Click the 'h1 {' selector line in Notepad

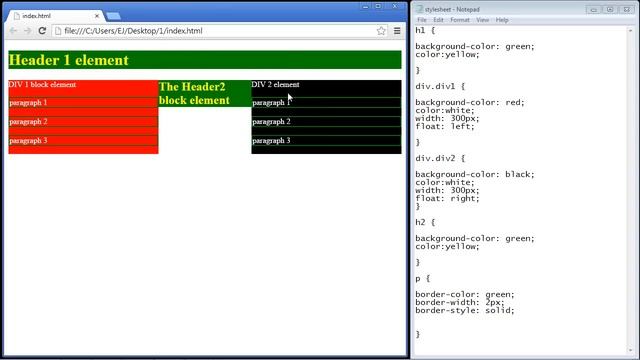point(425,30)
